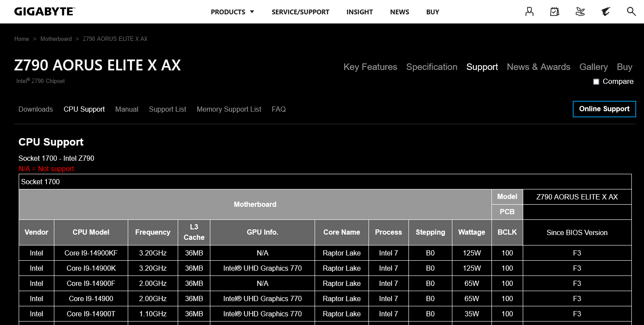Open the Support List sub-tab

click(x=167, y=109)
